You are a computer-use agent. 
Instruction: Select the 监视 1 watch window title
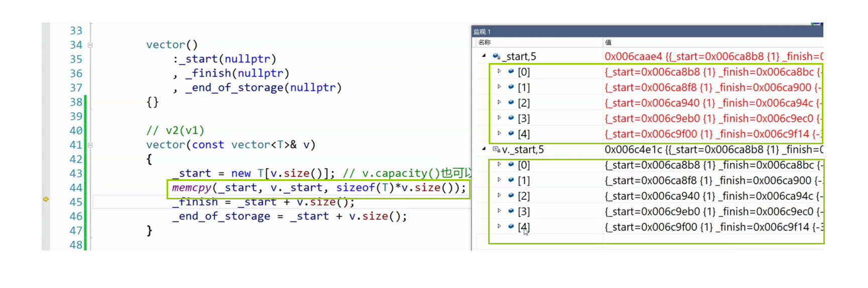482,32
